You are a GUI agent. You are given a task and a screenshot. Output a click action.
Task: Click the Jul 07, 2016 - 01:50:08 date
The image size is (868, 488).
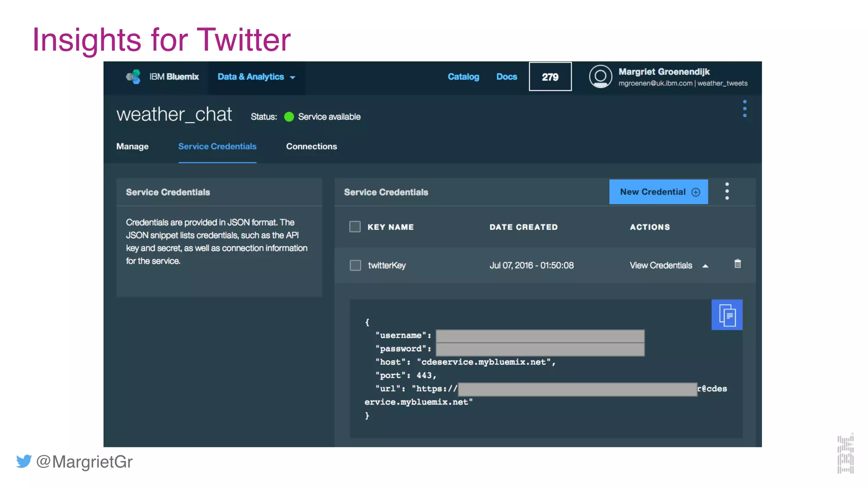(x=531, y=266)
